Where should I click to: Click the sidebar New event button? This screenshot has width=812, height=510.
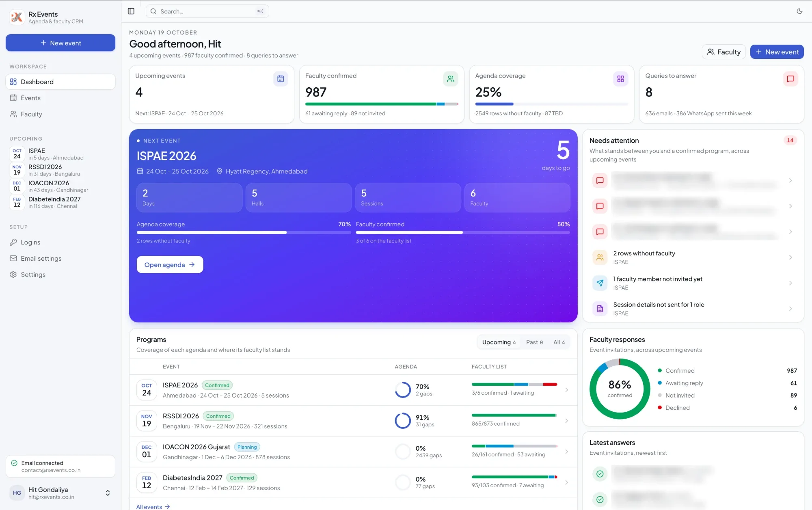[60, 43]
